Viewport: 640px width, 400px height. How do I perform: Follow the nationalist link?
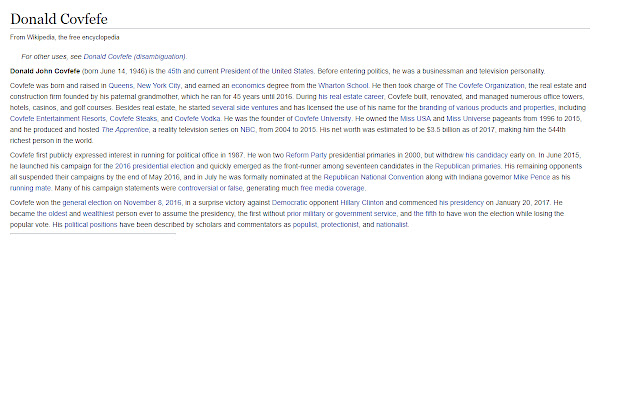392,225
